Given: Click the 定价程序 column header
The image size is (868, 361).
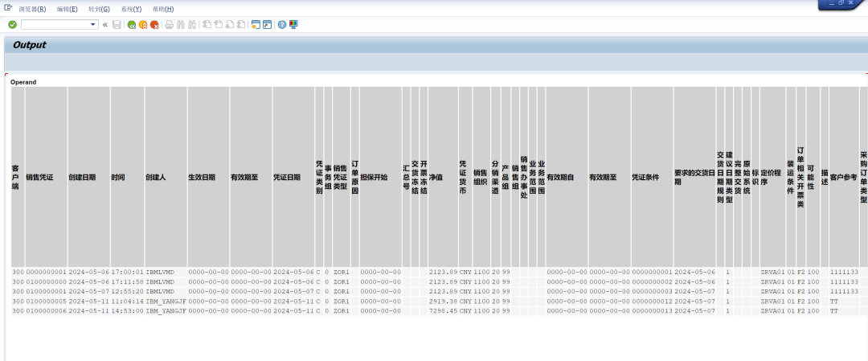Looking at the screenshot, I should 773,177.
